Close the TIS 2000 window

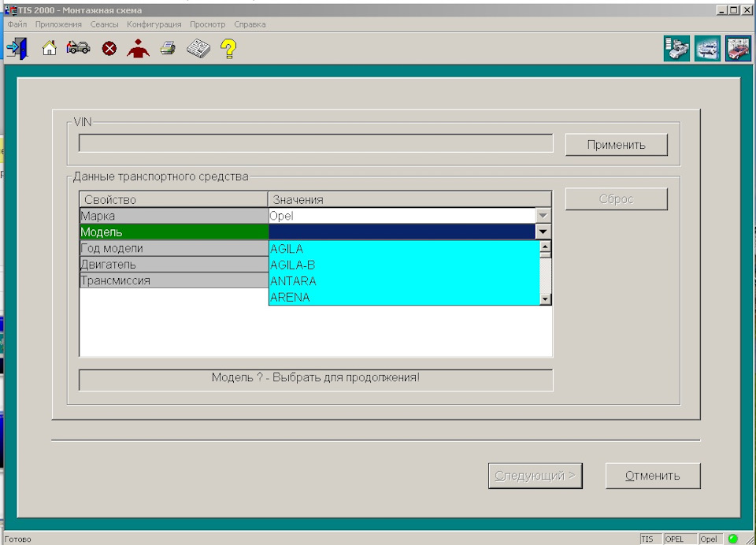click(747, 9)
